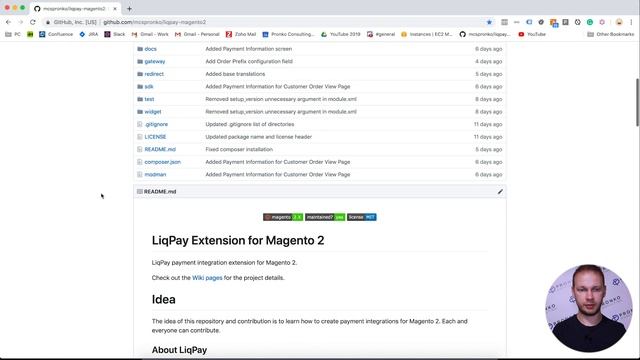640x360 pixels.
Task: Reload the page
Action: tap(33, 22)
